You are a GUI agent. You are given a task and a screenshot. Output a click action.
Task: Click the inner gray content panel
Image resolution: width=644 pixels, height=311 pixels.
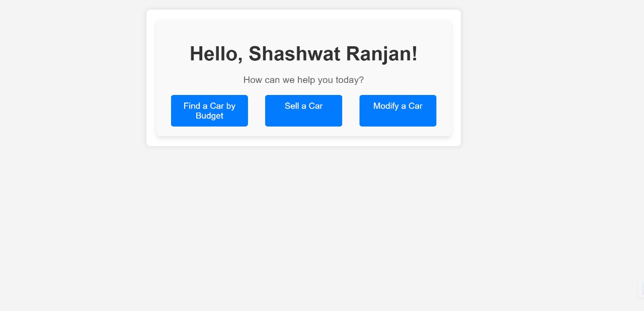click(303, 30)
